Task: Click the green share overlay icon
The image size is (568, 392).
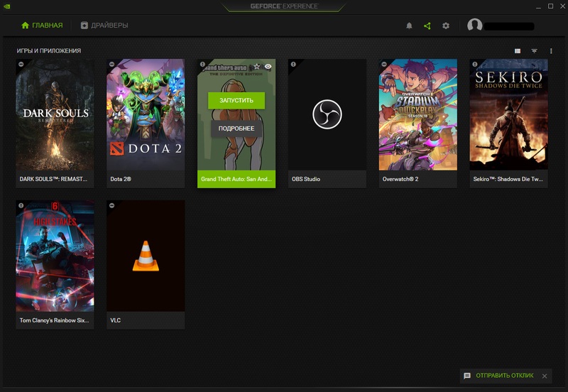Action: click(427, 26)
